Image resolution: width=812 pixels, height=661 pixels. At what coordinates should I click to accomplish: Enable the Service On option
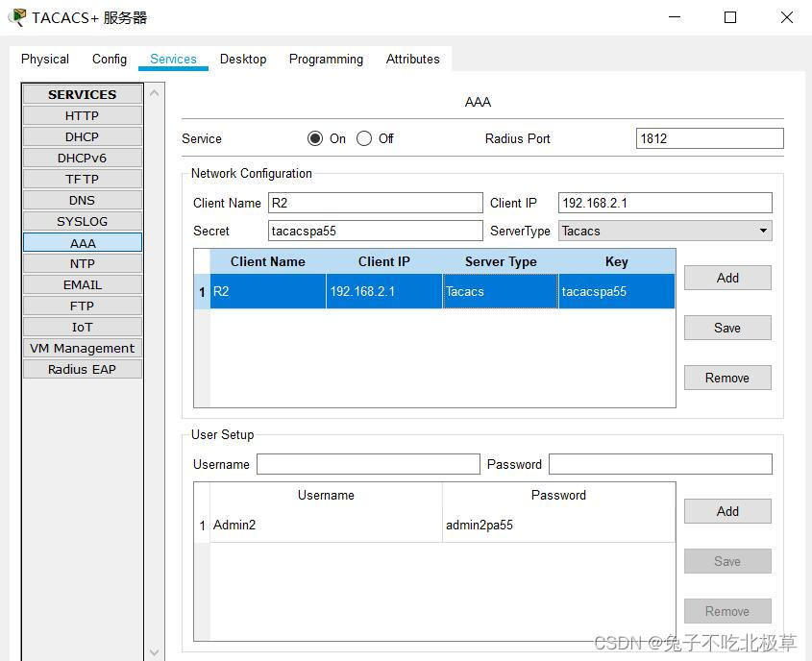coord(314,138)
